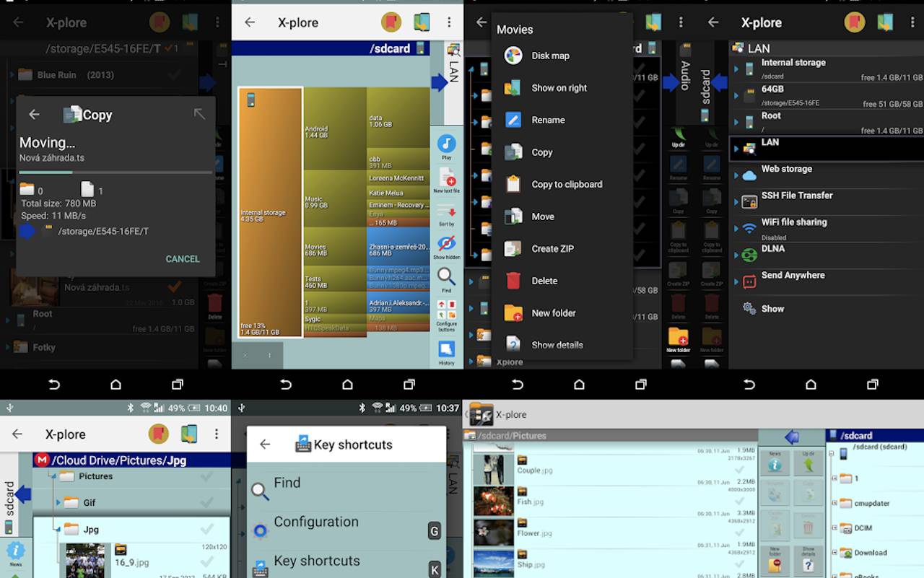Expand the Blue Ruin (2013) folder
Viewport: 924px width, 578px height.
pyautogui.click(x=12, y=74)
